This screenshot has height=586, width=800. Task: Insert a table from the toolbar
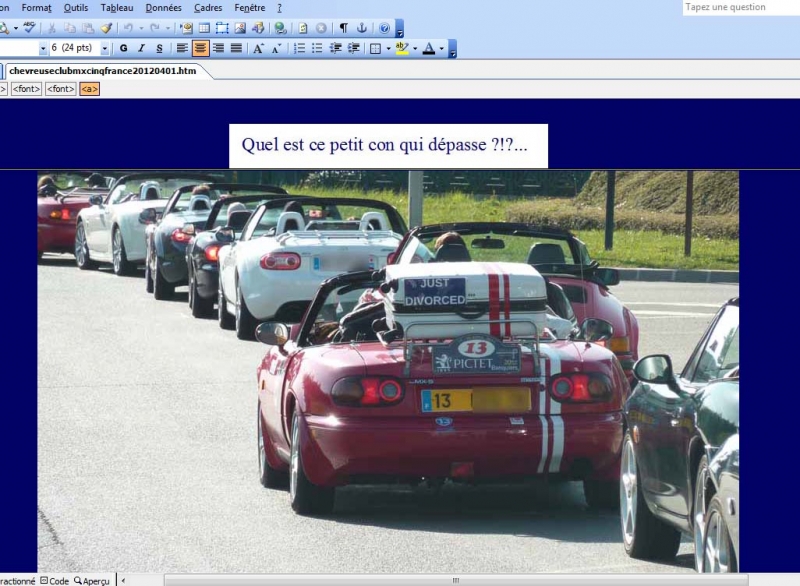click(204, 28)
